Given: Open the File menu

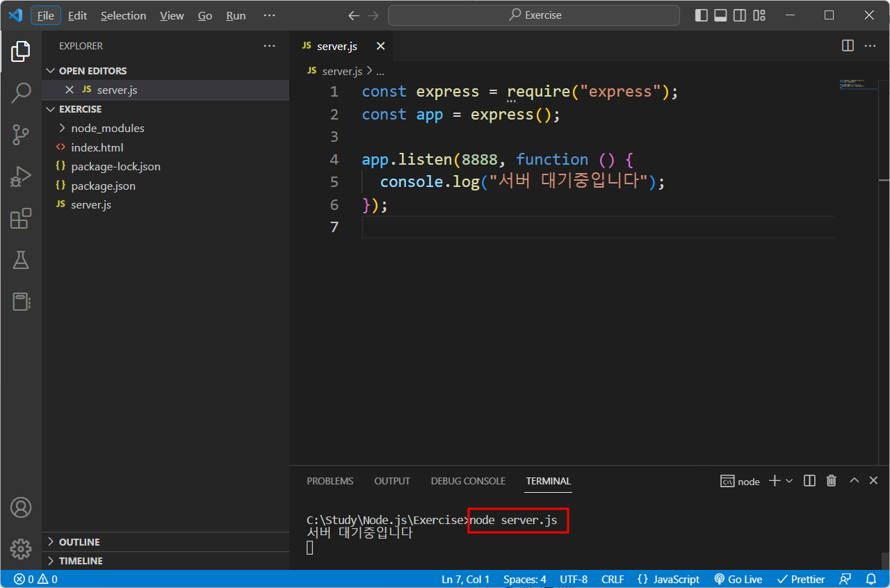Looking at the screenshot, I should coord(46,15).
